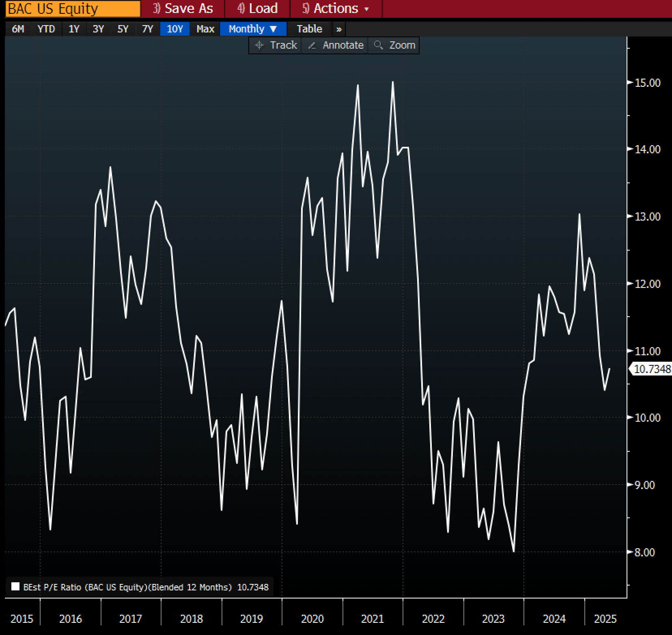Click the 2015 x-axis year label
Image resolution: width=672 pixels, height=635 pixels.
[x=22, y=619]
